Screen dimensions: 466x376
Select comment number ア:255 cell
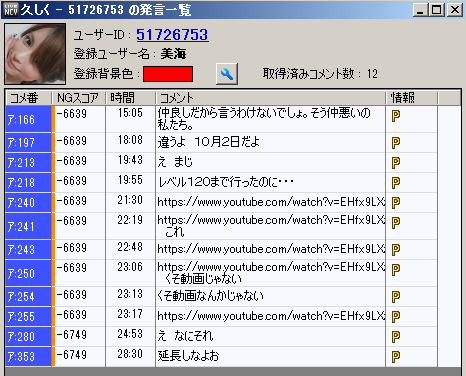(x=28, y=317)
